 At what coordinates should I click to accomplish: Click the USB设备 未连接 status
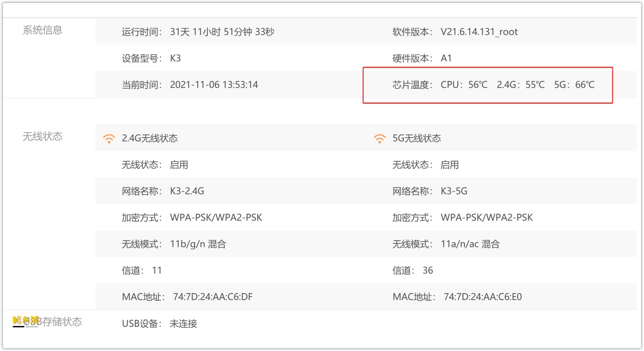tap(183, 324)
